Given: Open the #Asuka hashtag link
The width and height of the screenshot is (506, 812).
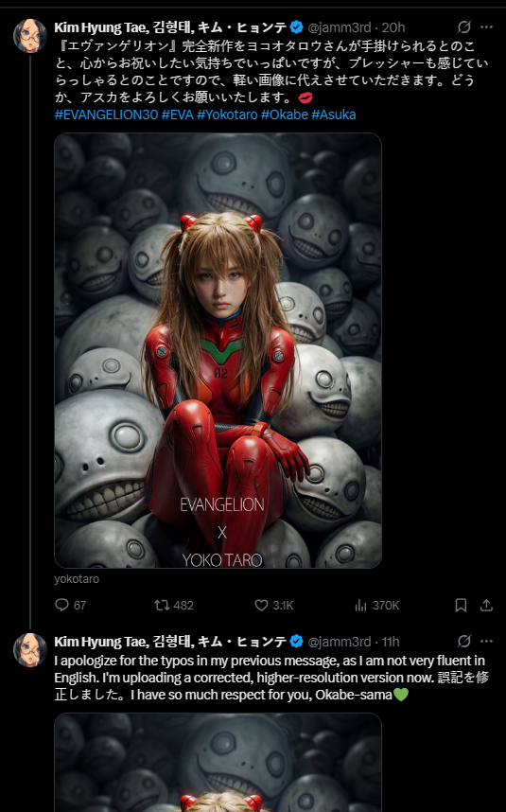Looking at the screenshot, I should coord(334,115).
